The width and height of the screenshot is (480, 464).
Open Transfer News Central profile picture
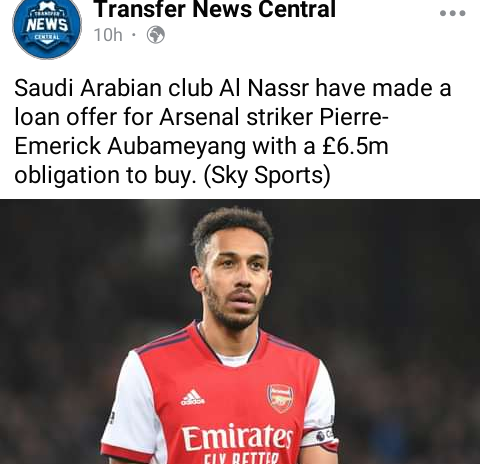[47, 27]
